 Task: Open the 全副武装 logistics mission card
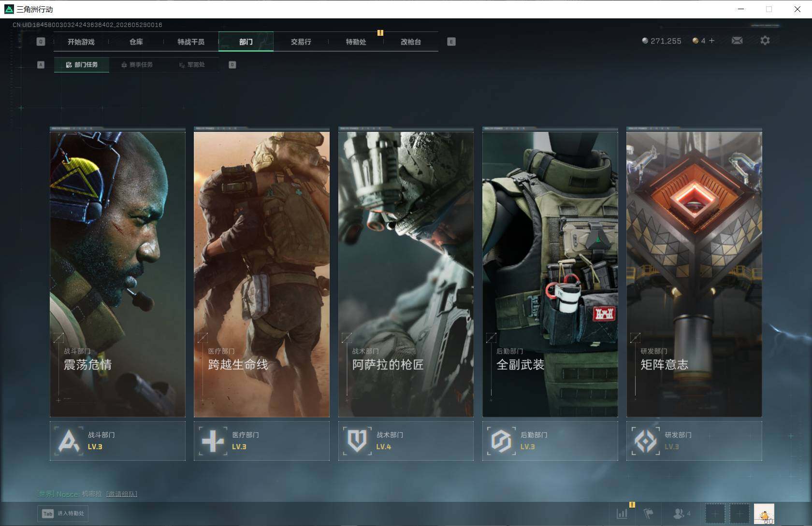[x=550, y=274]
